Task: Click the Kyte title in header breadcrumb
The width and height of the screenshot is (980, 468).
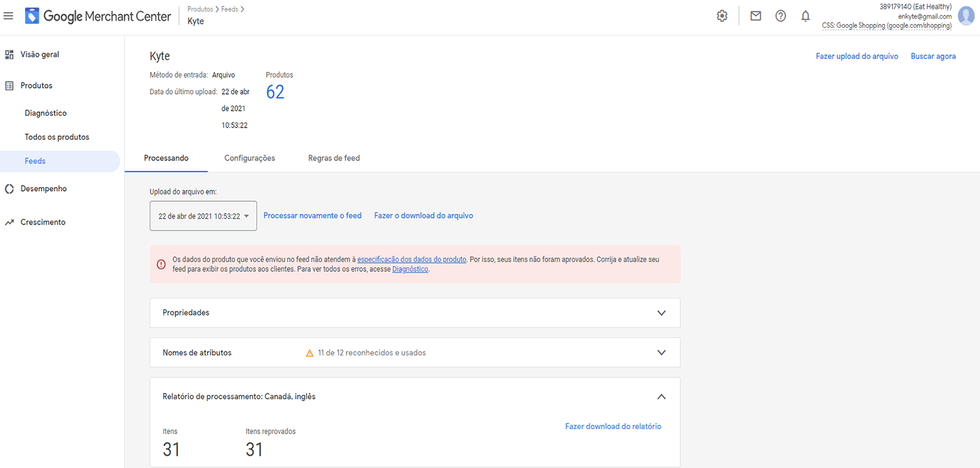Action: pyautogui.click(x=195, y=21)
